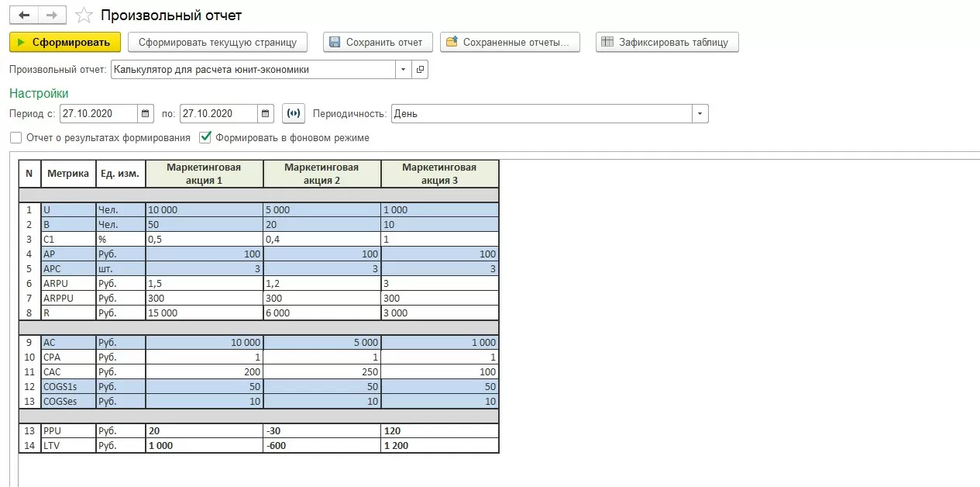Select R value 6 000
980x487 pixels.
coord(322,313)
